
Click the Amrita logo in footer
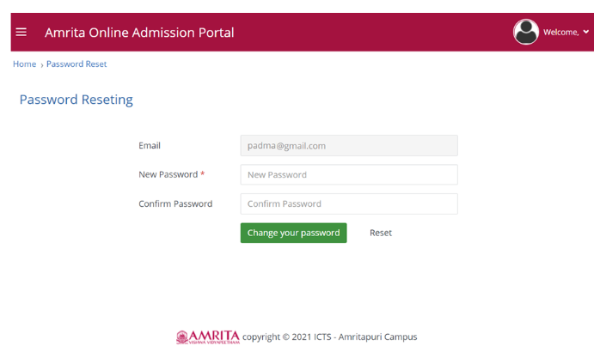tap(207, 337)
